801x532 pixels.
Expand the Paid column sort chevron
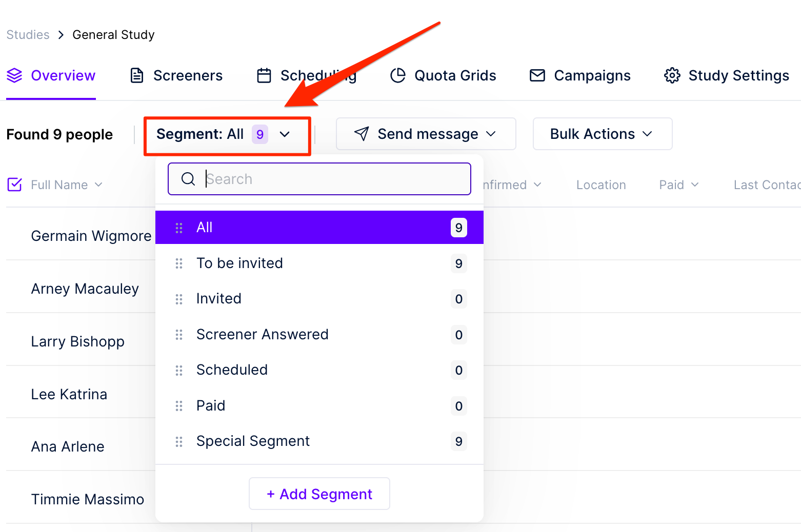pos(695,185)
